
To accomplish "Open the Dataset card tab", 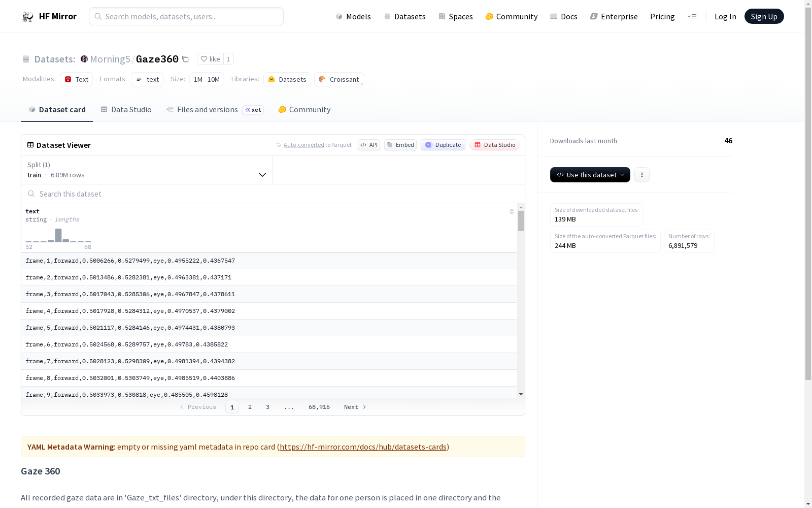I will click(57, 109).
